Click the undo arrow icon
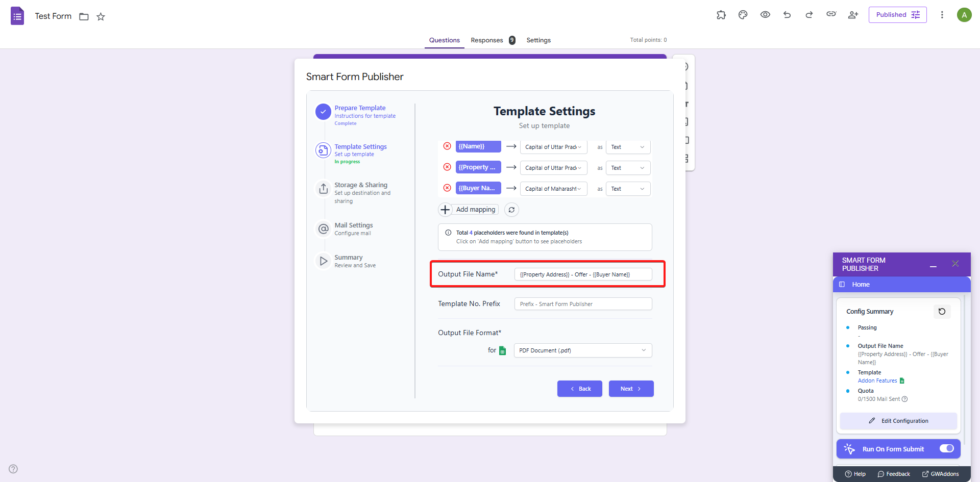This screenshot has width=980, height=482. 787,15
